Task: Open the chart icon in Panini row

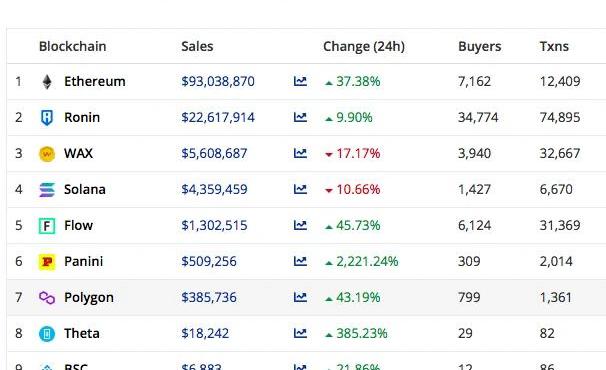Action: 300,261
